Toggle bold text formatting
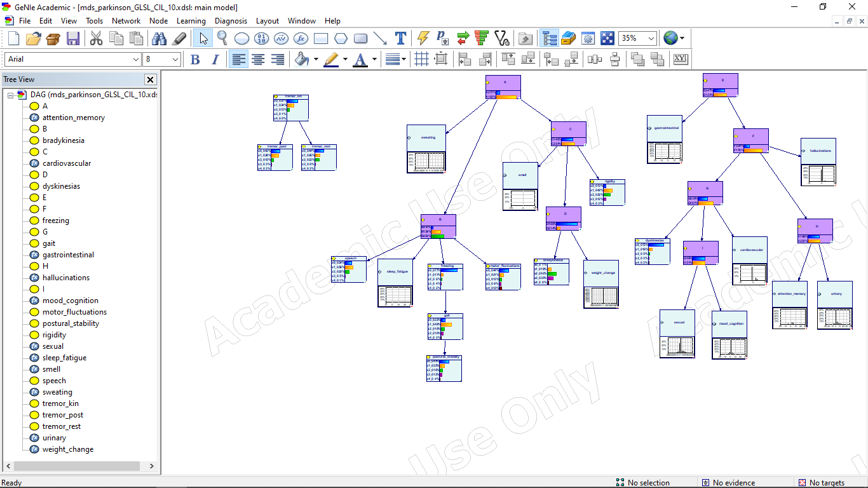Viewport: 868px width, 488px height. click(x=195, y=59)
